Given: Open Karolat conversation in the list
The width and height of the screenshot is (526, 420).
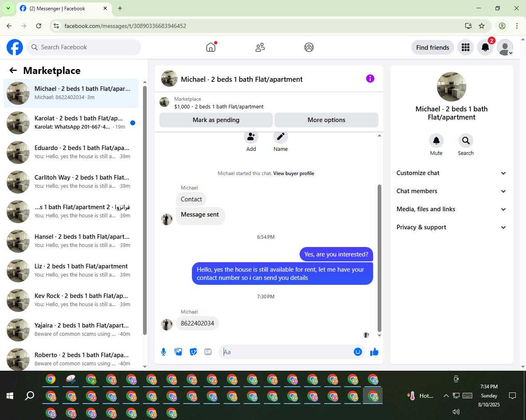Looking at the screenshot, I should pos(71,123).
